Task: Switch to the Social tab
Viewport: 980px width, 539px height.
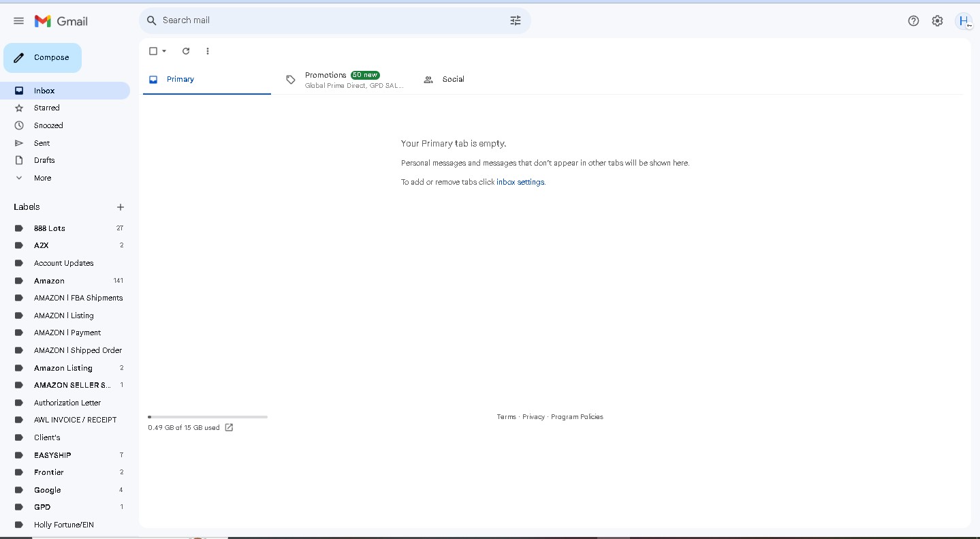Action: pyautogui.click(x=482, y=80)
